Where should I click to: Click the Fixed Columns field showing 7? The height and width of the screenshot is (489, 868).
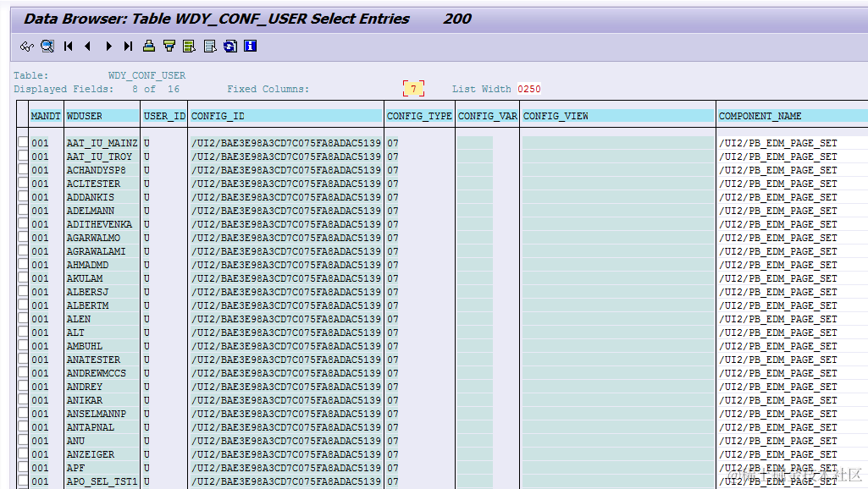pos(413,89)
